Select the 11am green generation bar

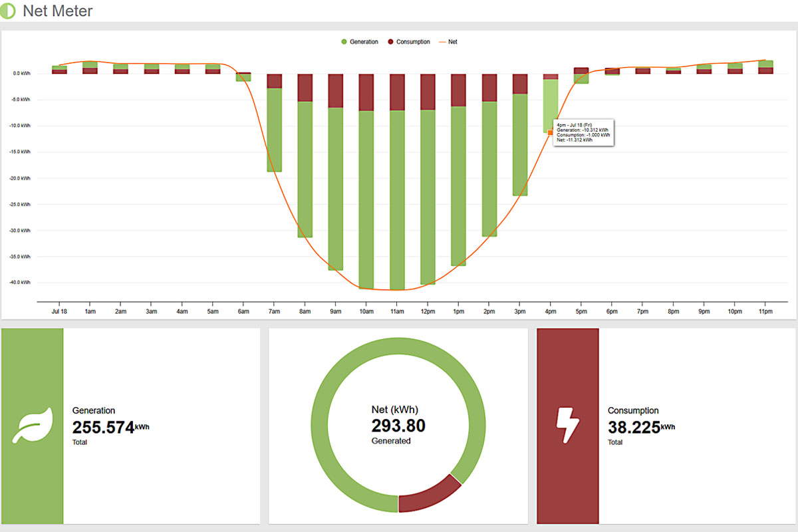[397, 199]
